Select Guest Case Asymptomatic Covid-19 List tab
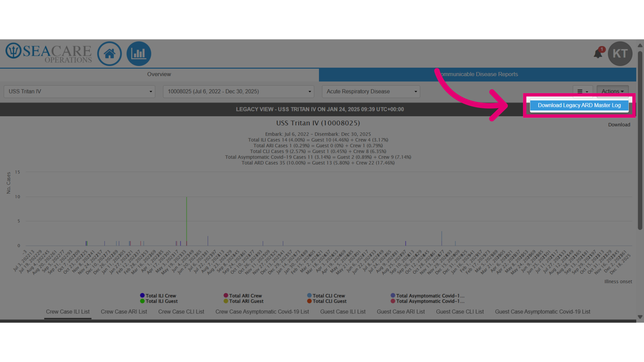644x362 pixels. coord(543,312)
